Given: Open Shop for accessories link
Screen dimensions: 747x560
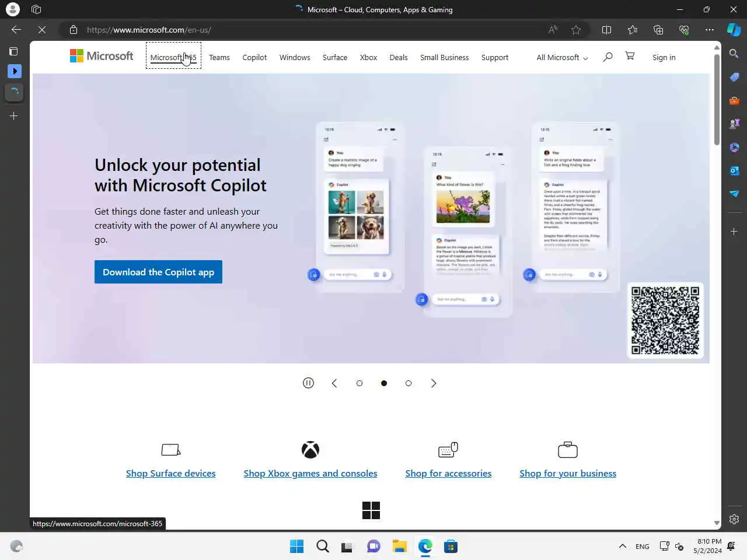Looking at the screenshot, I should tap(448, 473).
